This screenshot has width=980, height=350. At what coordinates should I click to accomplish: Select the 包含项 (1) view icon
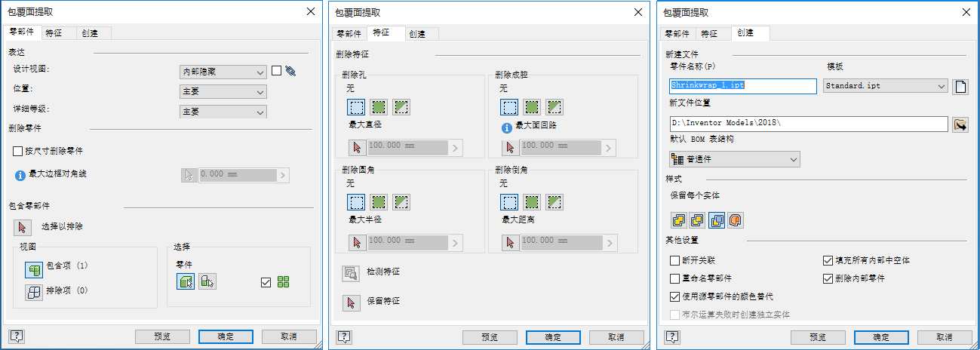(34, 269)
